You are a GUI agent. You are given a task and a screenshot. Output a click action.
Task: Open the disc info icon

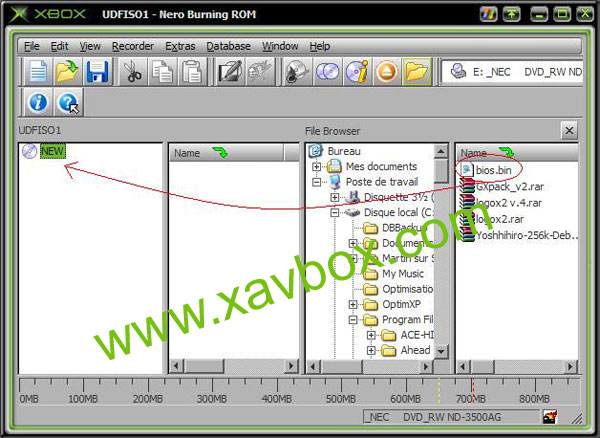pos(357,72)
